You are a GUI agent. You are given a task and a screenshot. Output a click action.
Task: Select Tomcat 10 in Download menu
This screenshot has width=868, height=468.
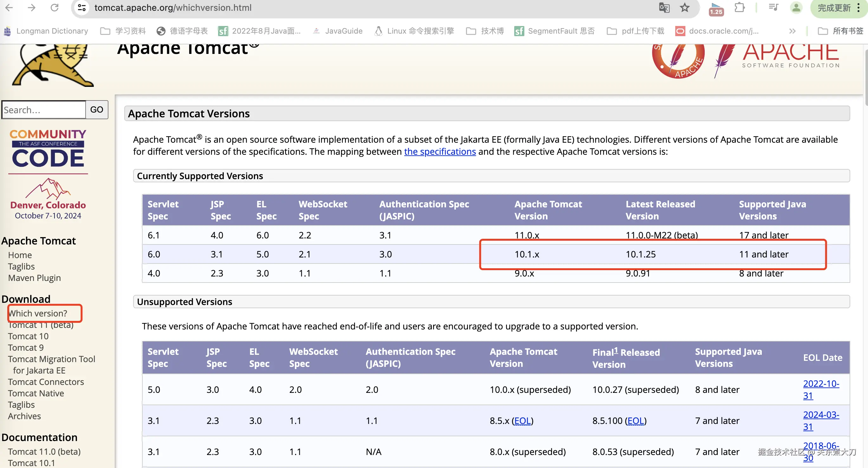[28, 336]
